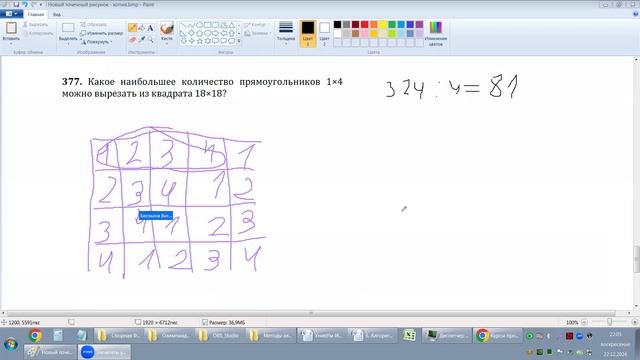Switch to the Home (Главная) tab
This screenshot has width=640, height=360.
tap(36, 14)
